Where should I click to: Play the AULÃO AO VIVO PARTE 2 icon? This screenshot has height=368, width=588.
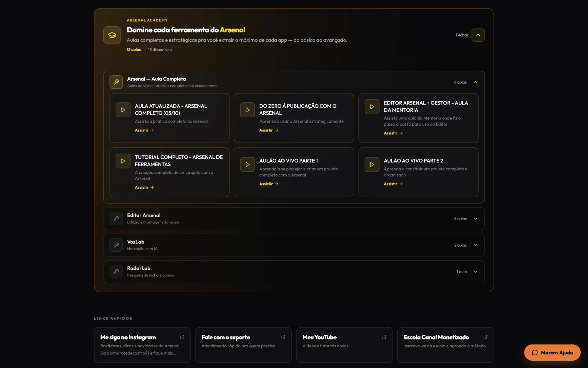tap(372, 165)
